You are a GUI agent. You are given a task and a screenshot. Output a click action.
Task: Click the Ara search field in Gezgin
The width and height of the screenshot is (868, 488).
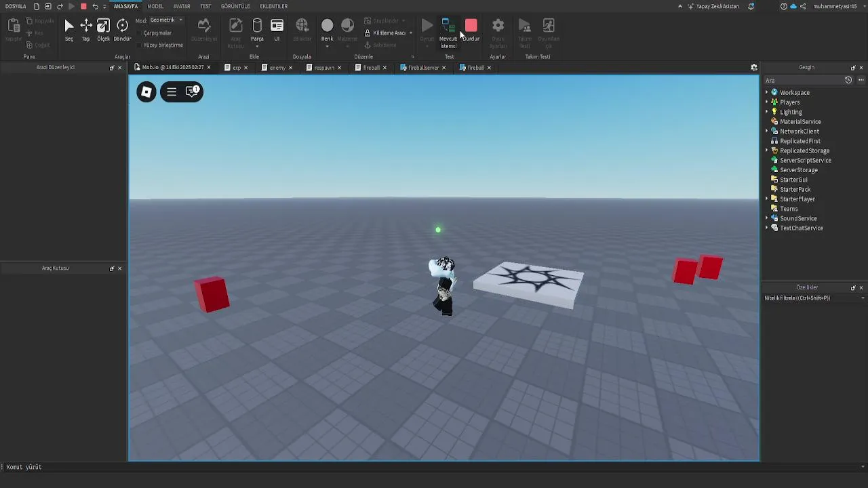[803, 80]
